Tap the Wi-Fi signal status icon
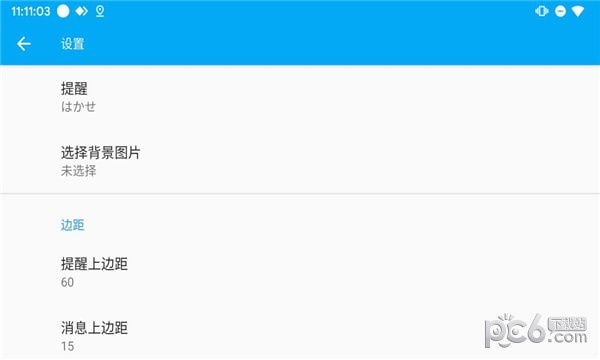This screenshot has height=360, width=600. pos(578,11)
